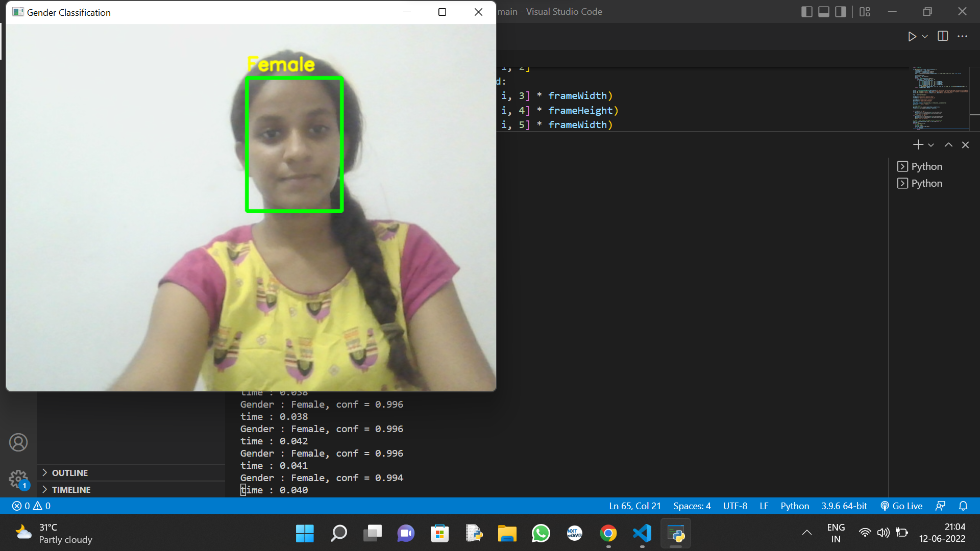
Task: Open the editor more actions menu
Action: tap(963, 36)
